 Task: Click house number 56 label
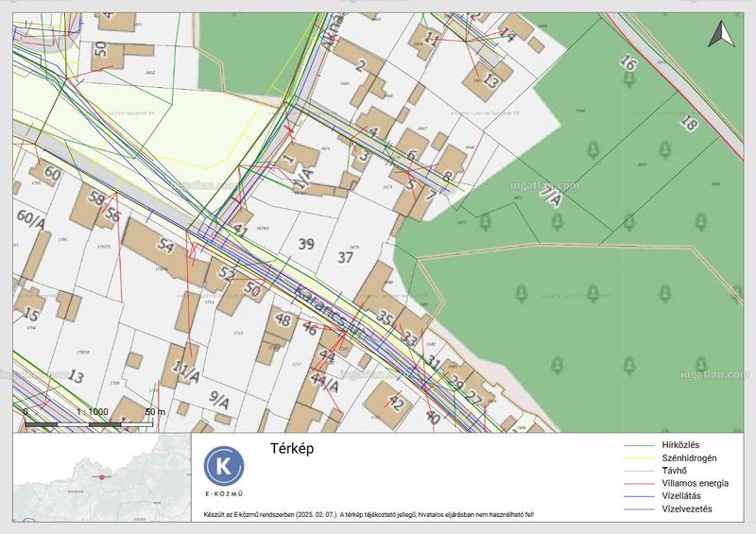click(x=112, y=215)
